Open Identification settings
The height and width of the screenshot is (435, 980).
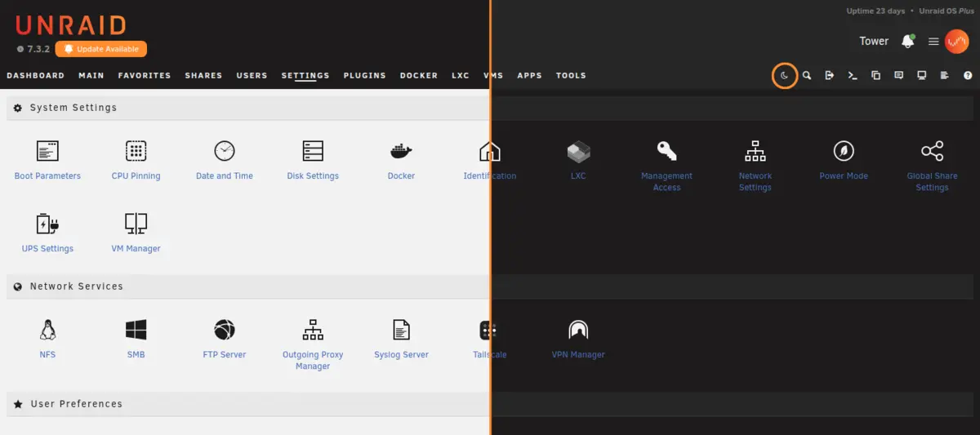point(490,161)
